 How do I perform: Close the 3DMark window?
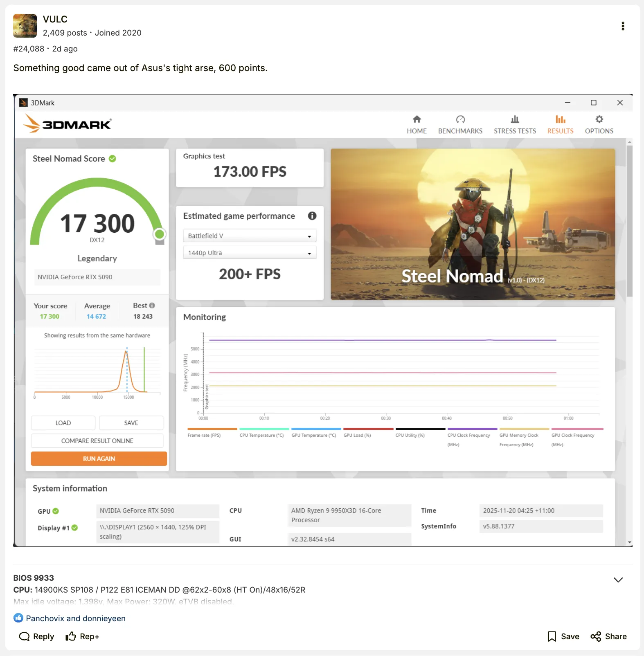click(620, 103)
